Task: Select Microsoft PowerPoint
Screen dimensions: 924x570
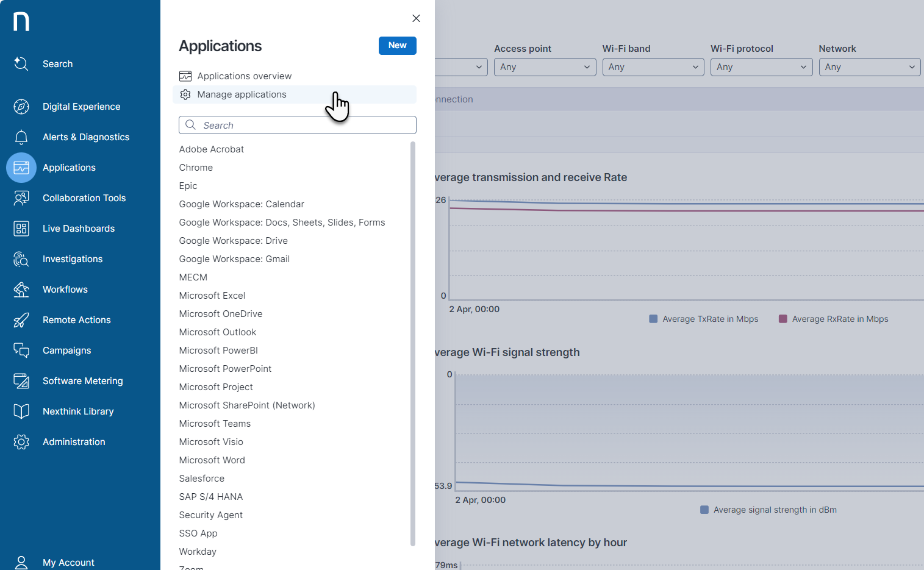Action: click(x=225, y=369)
